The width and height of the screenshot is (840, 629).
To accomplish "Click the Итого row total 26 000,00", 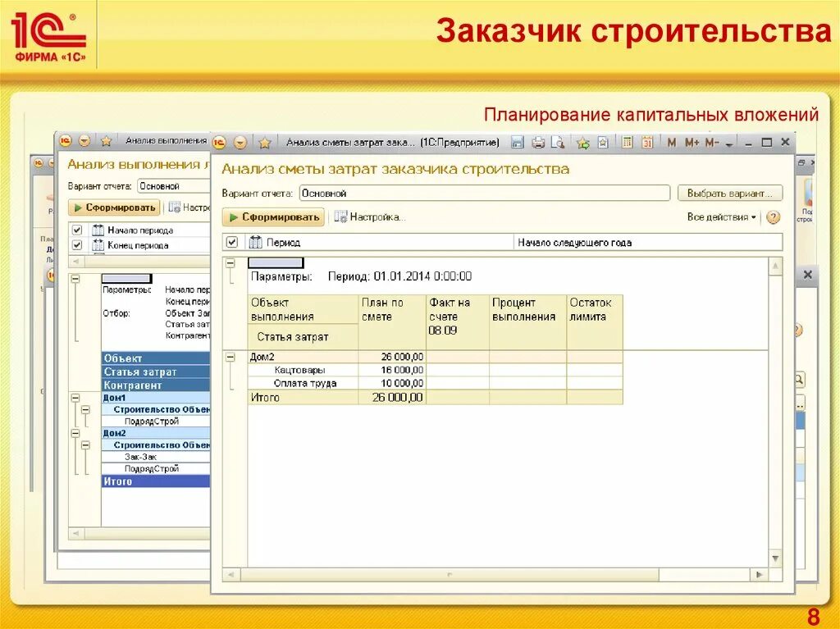I will 397,398.
